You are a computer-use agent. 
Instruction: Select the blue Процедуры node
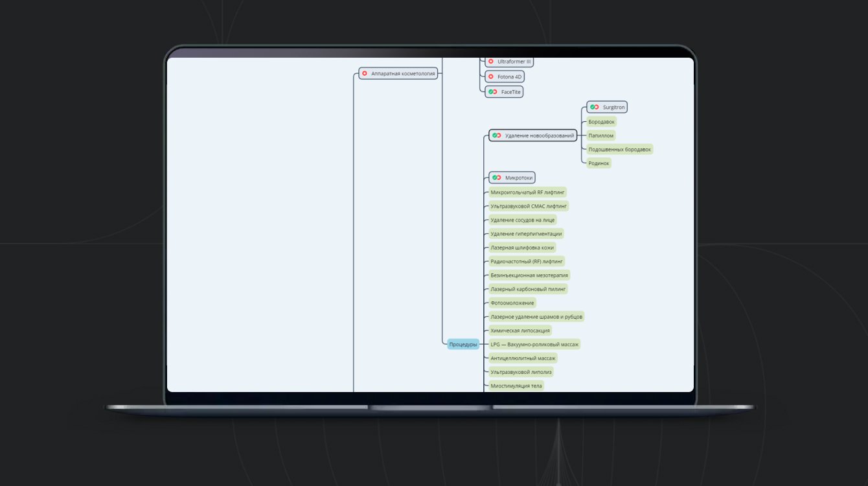point(463,345)
